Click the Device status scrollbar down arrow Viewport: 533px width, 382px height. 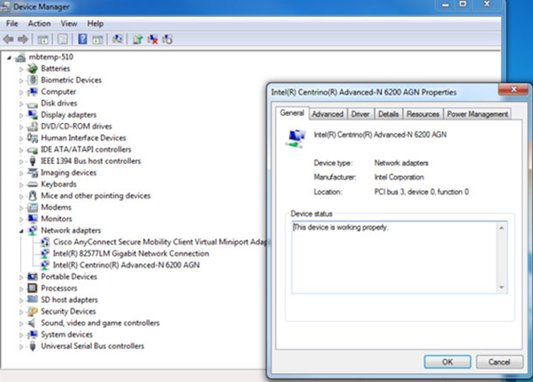coord(502,287)
